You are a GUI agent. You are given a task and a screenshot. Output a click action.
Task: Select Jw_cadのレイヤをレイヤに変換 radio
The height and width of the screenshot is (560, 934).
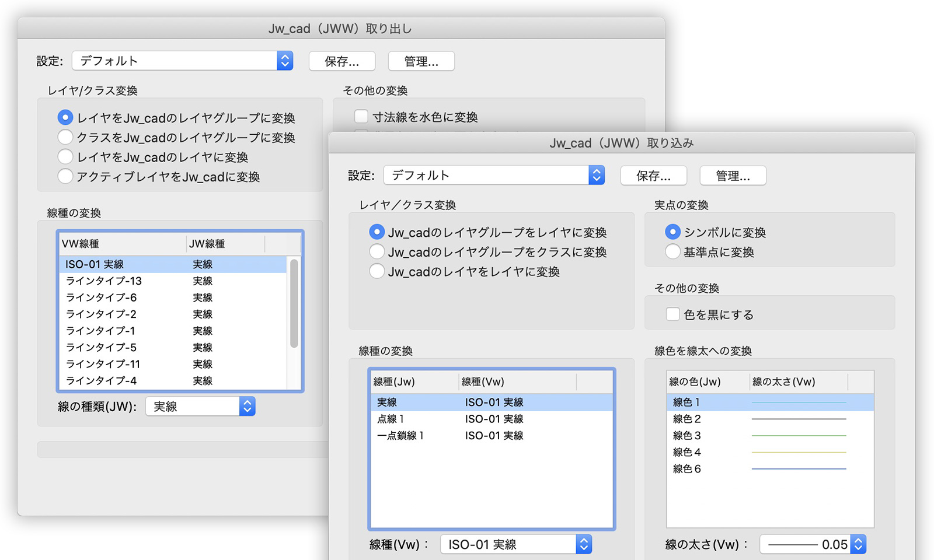(x=377, y=271)
